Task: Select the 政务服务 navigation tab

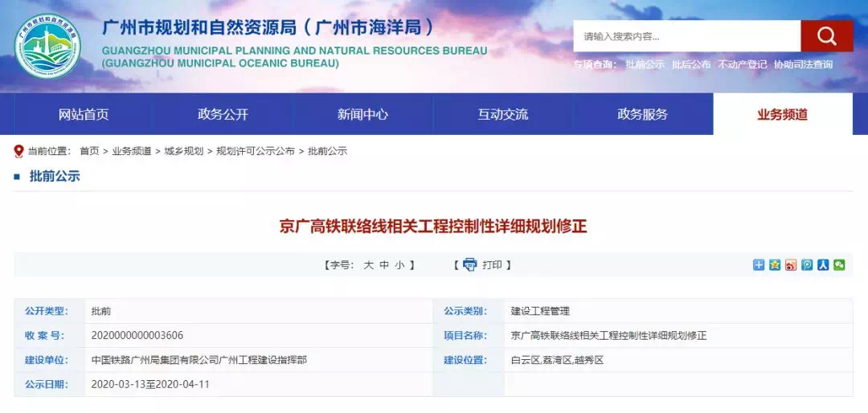Action: tap(642, 114)
